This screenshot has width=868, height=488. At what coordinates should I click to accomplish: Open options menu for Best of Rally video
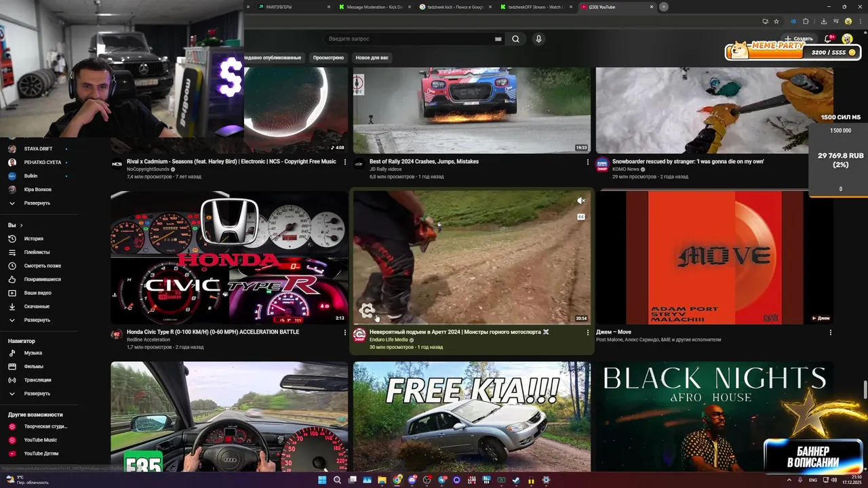pos(588,162)
